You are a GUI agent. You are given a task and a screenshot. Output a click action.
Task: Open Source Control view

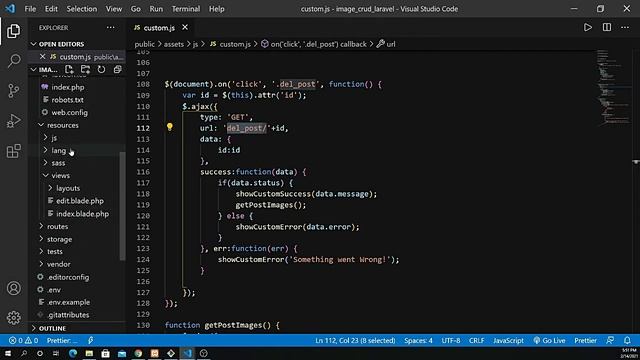coord(13,91)
